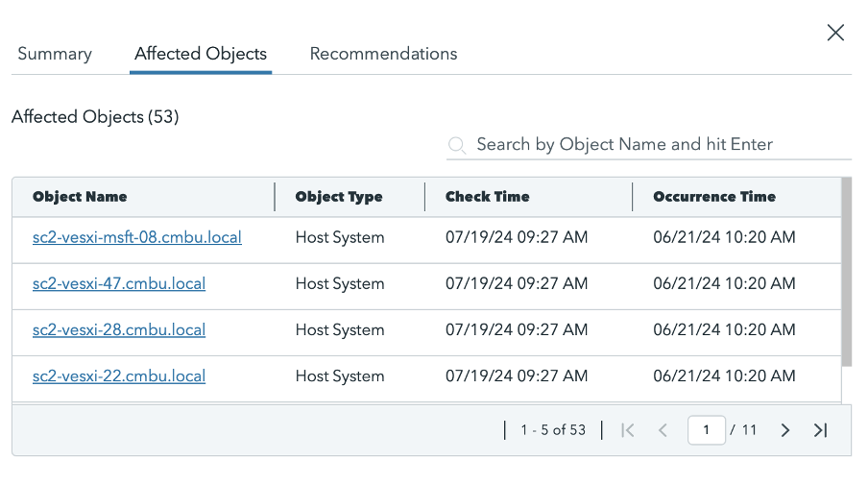The height and width of the screenshot is (484, 868).
Task: Click the sc2-vesxi-28.cmbu.local object link
Action: pos(119,329)
